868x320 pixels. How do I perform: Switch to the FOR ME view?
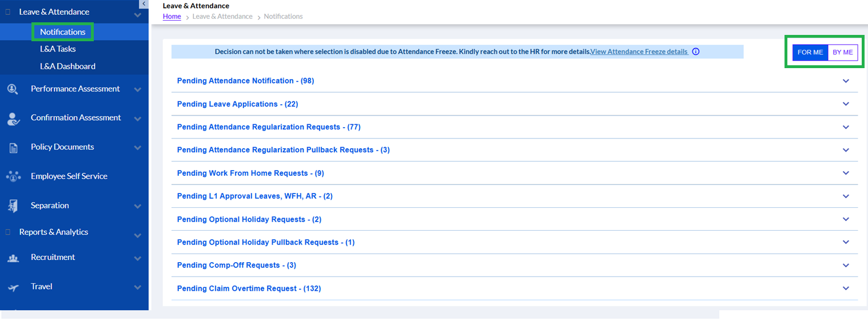click(x=810, y=52)
